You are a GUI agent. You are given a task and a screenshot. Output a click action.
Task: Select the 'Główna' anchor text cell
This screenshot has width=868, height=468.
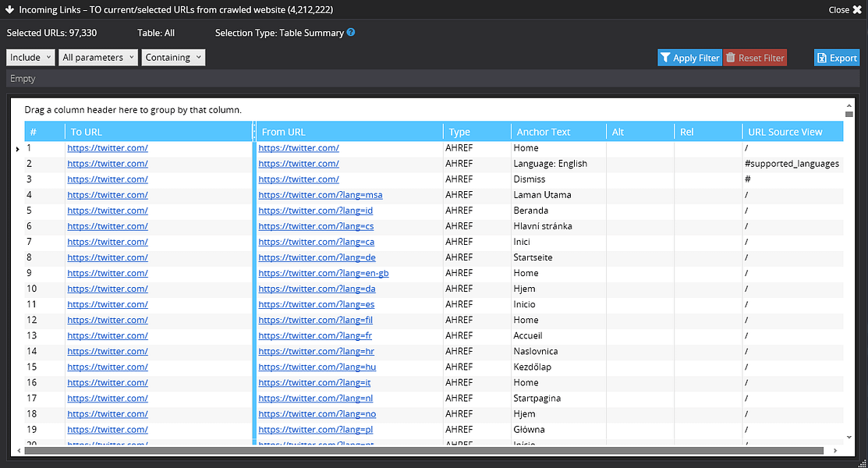click(558, 429)
